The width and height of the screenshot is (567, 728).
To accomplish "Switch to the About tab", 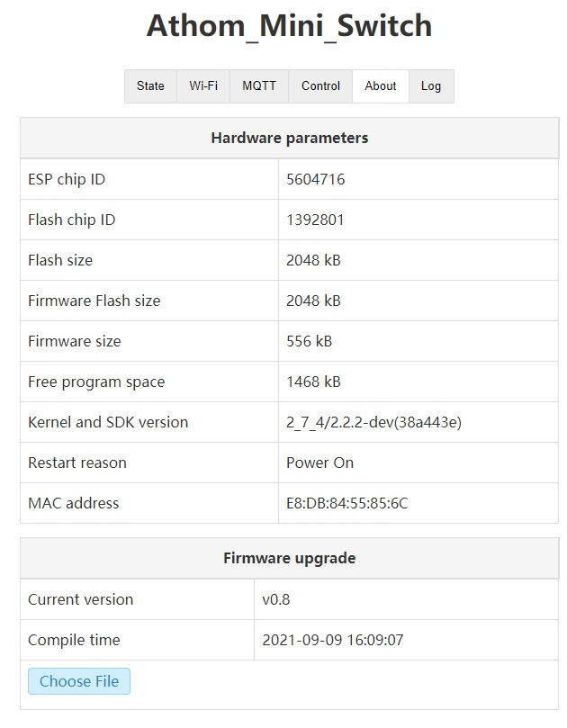I will click(380, 85).
